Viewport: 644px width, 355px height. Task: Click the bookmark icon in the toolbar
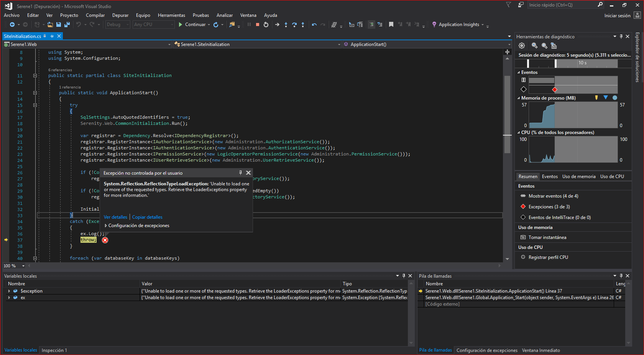(391, 25)
